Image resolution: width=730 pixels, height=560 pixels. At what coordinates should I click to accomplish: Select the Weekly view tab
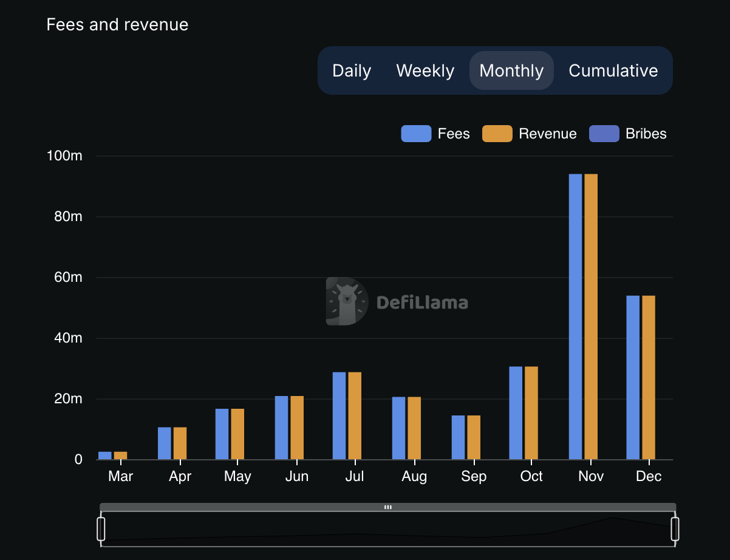pos(425,70)
